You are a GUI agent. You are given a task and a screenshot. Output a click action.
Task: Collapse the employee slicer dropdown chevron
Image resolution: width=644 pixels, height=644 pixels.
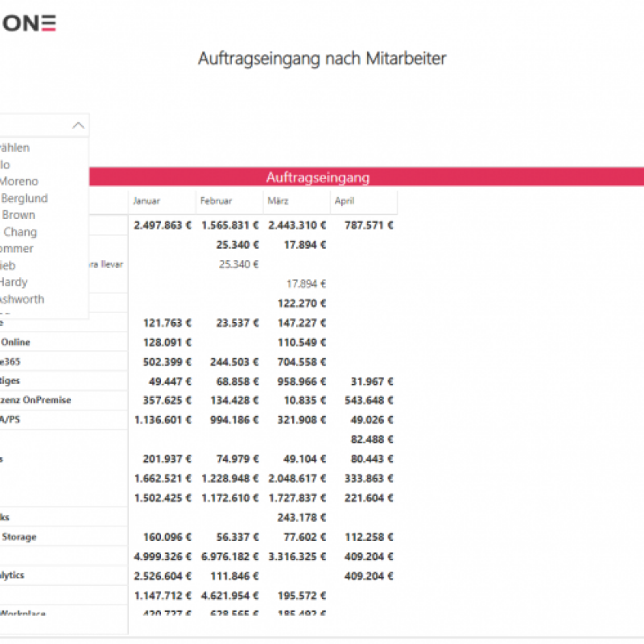tap(78, 126)
